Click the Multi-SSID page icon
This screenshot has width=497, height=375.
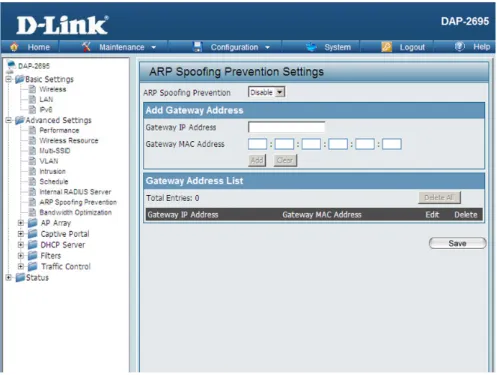point(32,151)
